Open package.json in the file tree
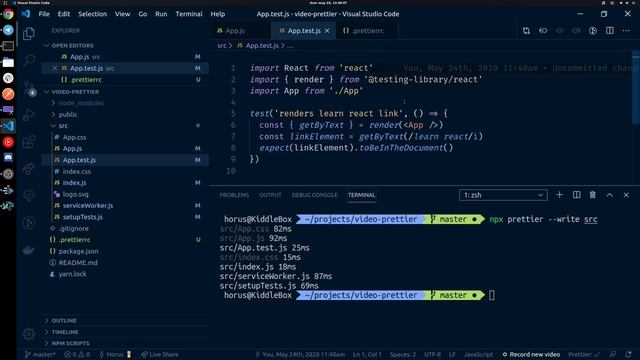Viewport: 640px width, 360px height. (x=78, y=251)
